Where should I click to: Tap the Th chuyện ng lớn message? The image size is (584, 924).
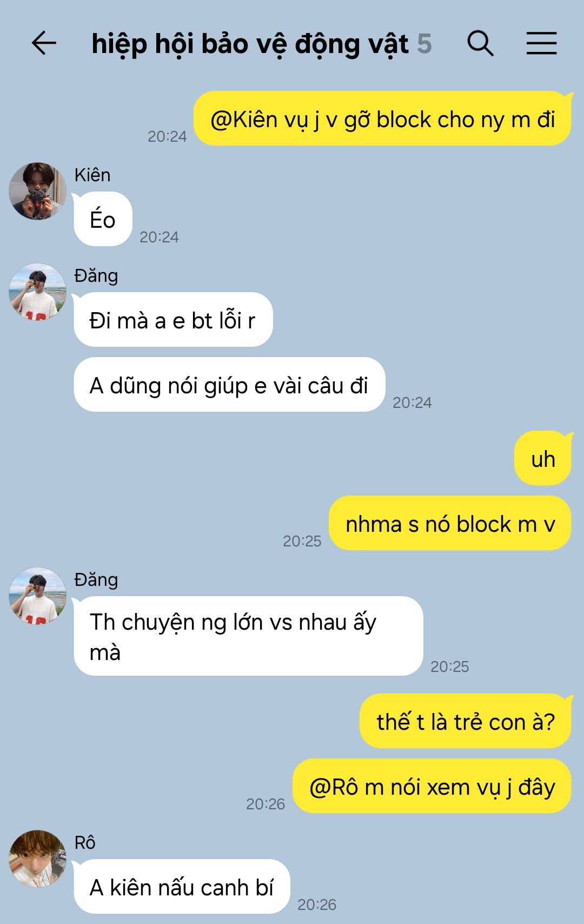pyautogui.click(x=248, y=636)
